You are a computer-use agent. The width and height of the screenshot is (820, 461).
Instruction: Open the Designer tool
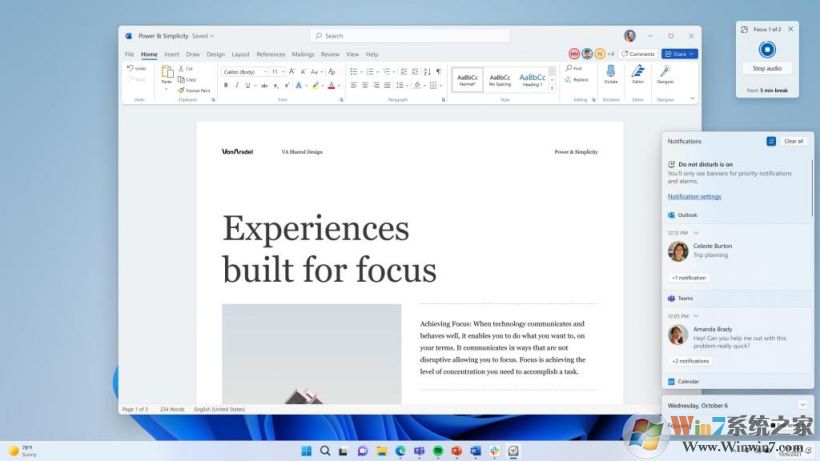click(x=665, y=73)
